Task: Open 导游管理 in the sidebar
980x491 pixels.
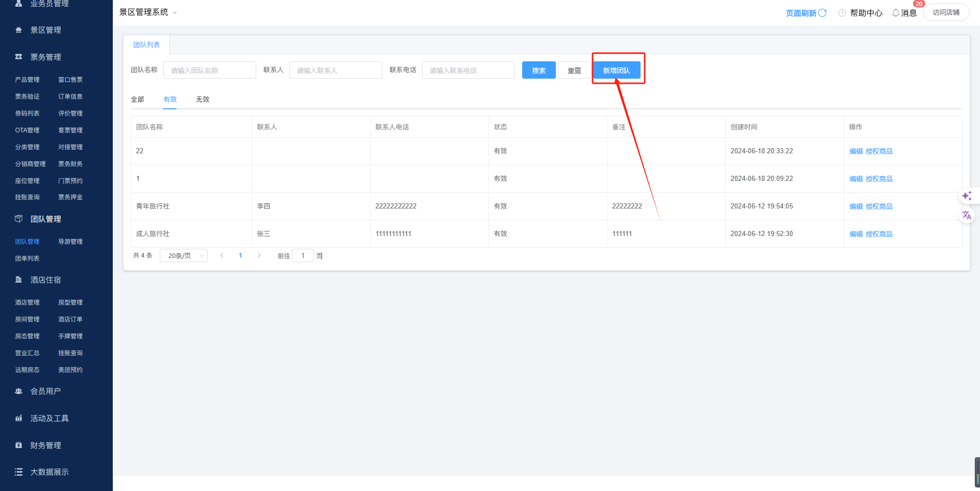Action: [70, 242]
